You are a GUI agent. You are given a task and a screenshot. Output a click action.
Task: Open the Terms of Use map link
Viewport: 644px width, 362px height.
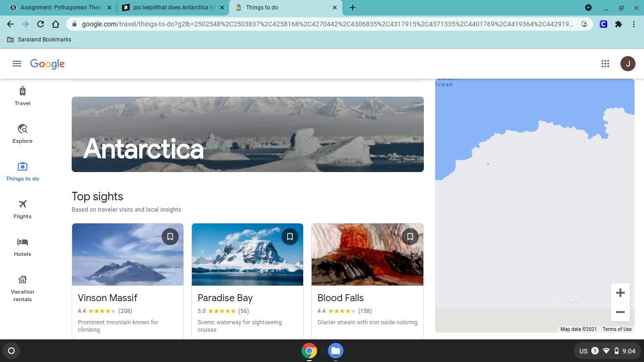617,329
